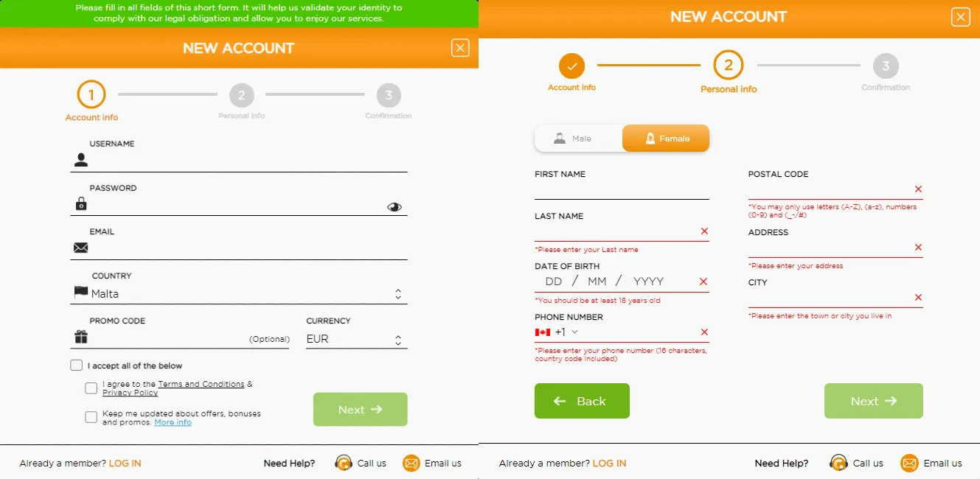Image resolution: width=980 pixels, height=479 pixels.
Task: Open the Country dropdown showing Malta
Action: click(x=243, y=294)
